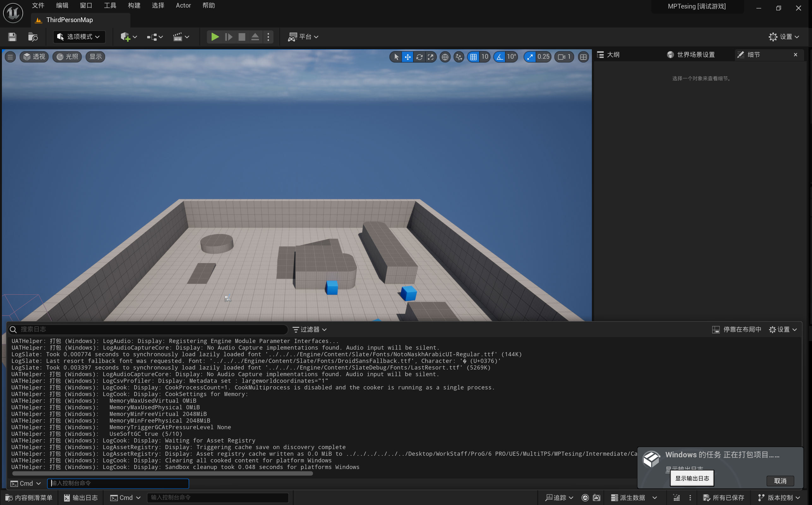Image resolution: width=812 pixels, height=505 pixels.
Task: Cancel packaging with the 取消 button
Action: pos(780,481)
